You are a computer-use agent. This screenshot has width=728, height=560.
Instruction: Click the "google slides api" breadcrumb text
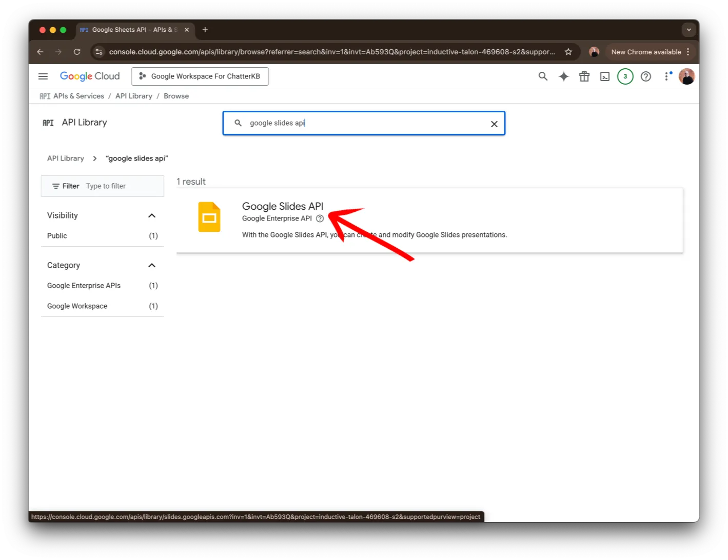click(x=137, y=158)
